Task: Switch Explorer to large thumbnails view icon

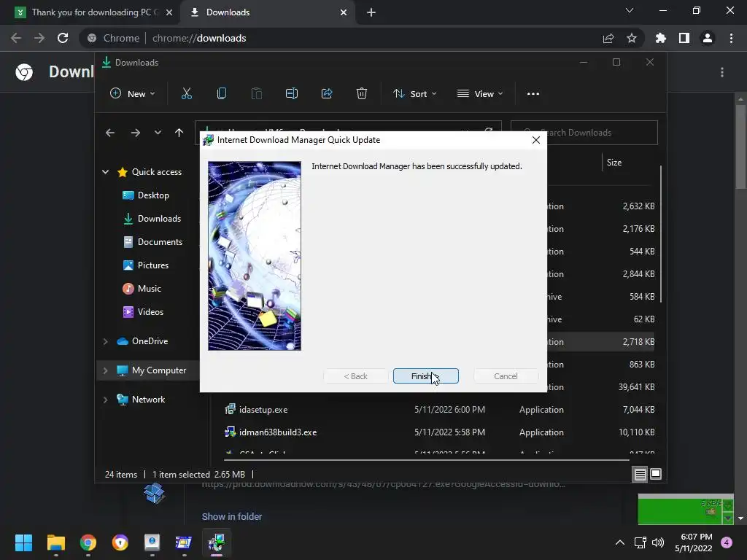Action: coord(656,474)
